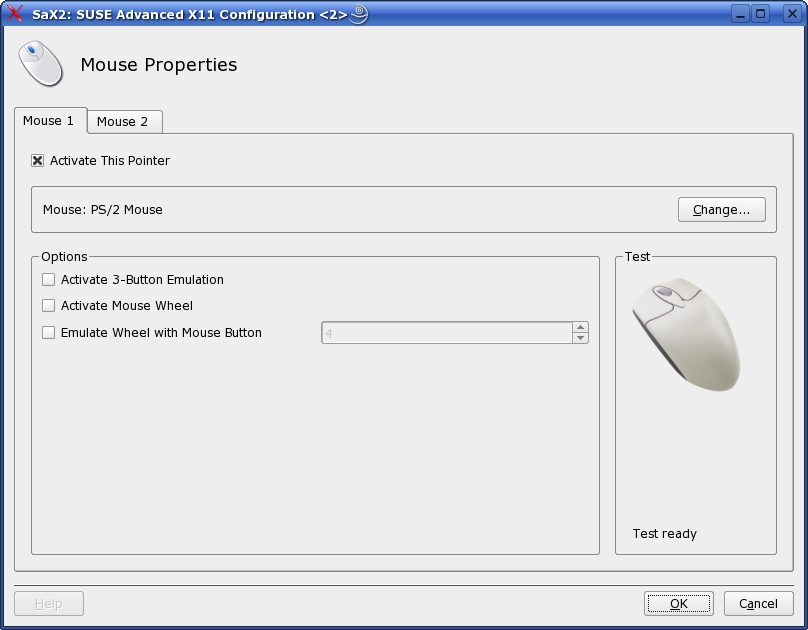Increase mouse button number with up arrow
The height and width of the screenshot is (630, 808).
(581, 328)
